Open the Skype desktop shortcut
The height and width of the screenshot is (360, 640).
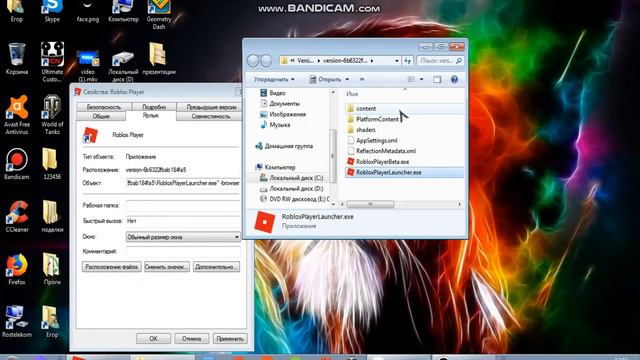click(52, 11)
